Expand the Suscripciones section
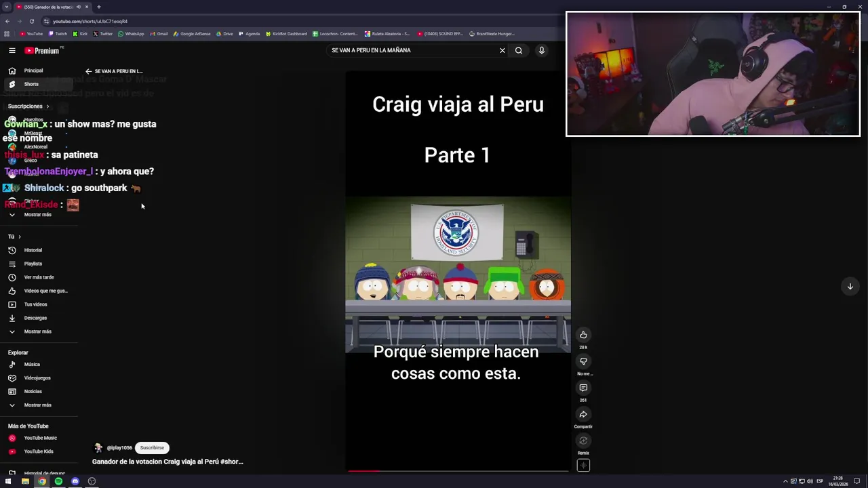 coord(29,106)
